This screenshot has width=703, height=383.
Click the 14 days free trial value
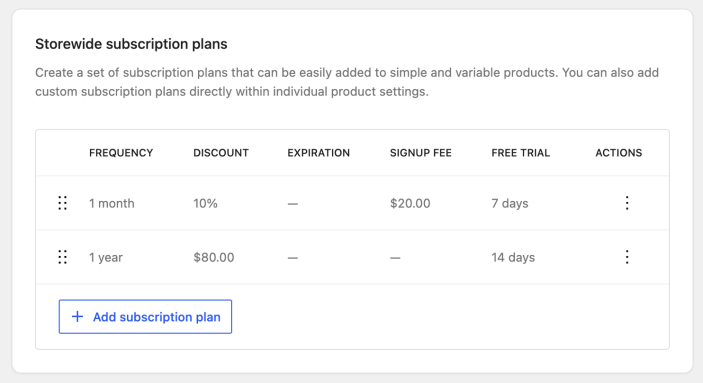pos(513,257)
